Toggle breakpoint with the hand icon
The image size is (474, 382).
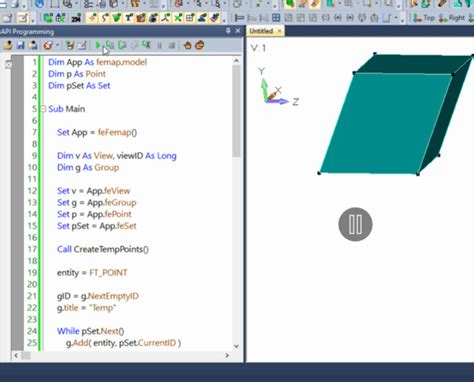coord(187,45)
